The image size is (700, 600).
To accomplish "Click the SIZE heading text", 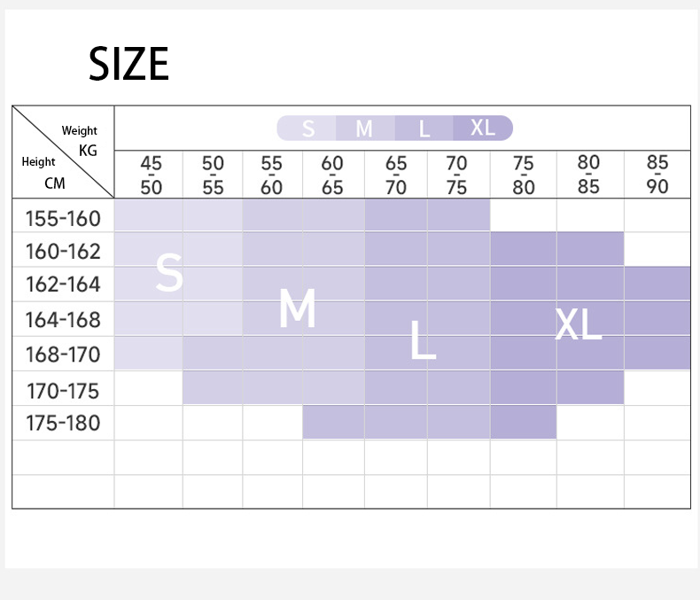I will pos(128,65).
